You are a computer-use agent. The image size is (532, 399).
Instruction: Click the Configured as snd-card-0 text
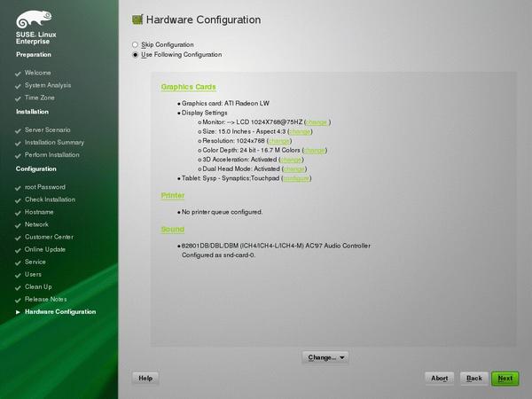tap(218, 255)
